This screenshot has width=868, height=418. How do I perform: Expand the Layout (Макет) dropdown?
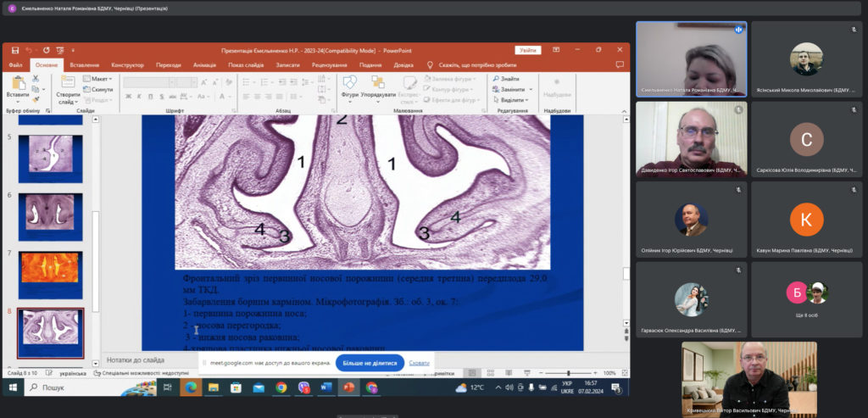point(99,79)
